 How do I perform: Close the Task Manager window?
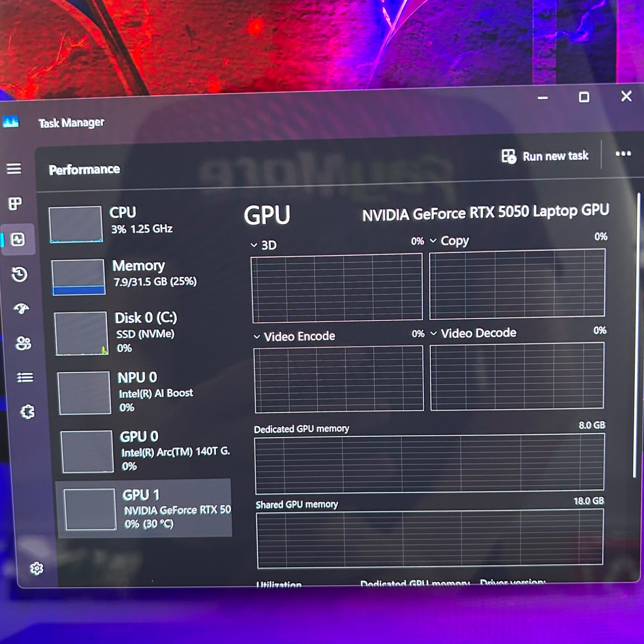[626, 96]
